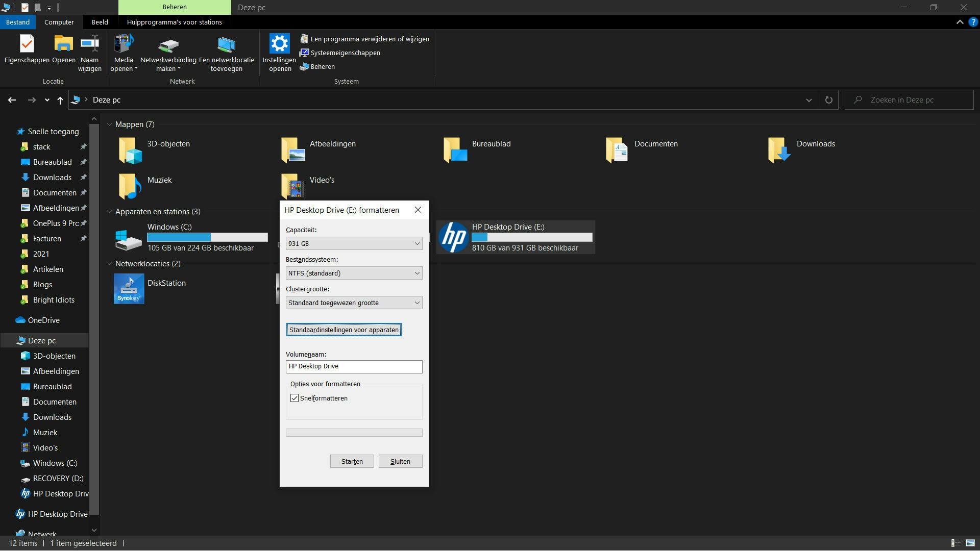Open the Bestandssysteem NTFS dropdown
This screenshot has width=980, height=551.
(354, 273)
